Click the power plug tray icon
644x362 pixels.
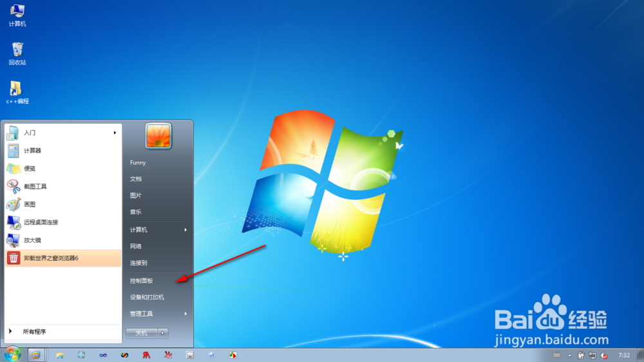(581, 356)
